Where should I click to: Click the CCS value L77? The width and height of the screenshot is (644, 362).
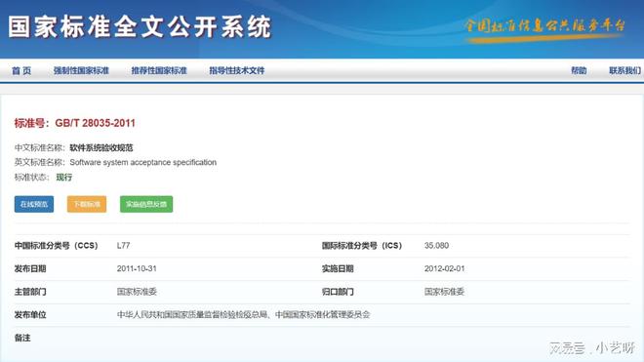[123, 245]
